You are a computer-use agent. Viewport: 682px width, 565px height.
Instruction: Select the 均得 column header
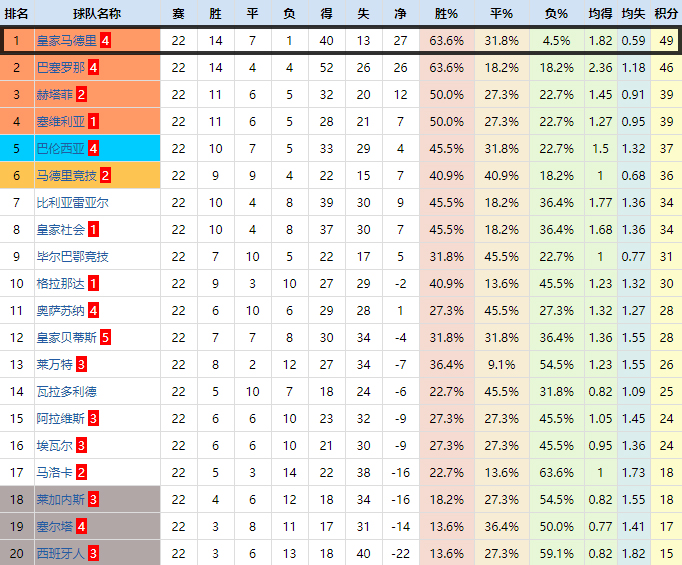click(x=600, y=13)
